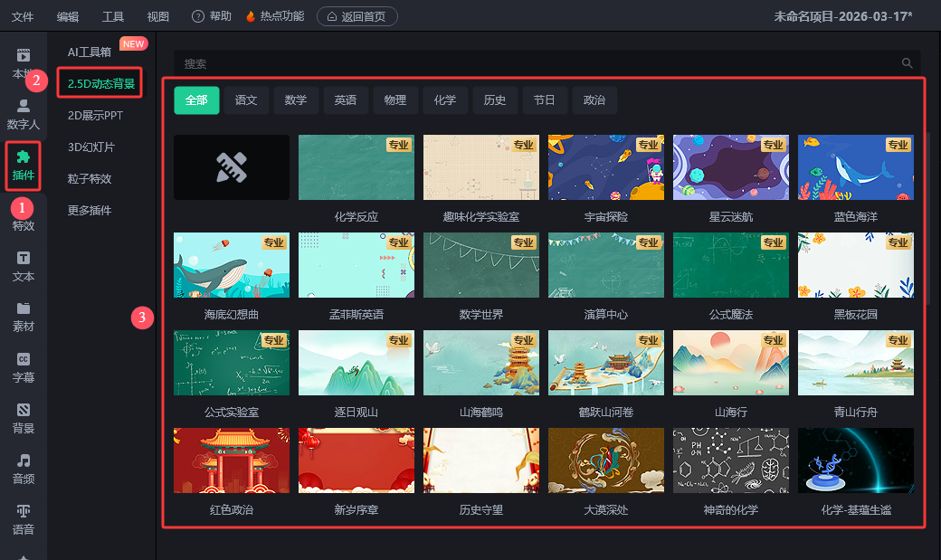Click the 帮助 help menu item

212,16
